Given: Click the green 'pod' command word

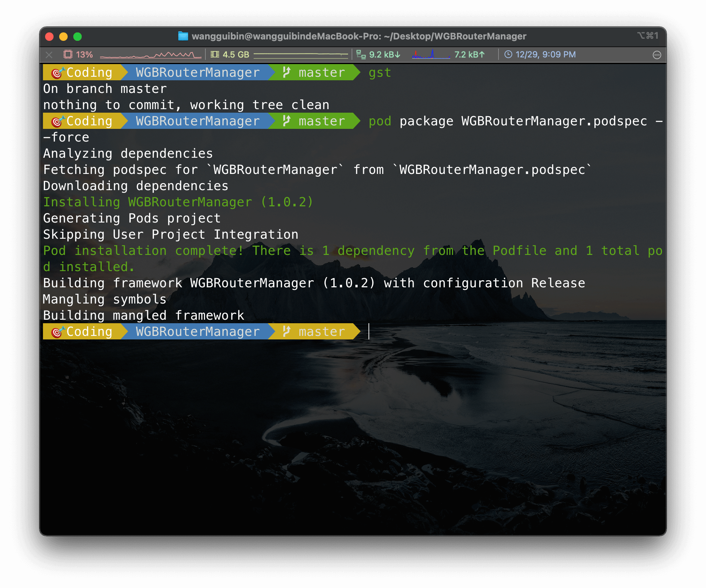Looking at the screenshot, I should coord(380,121).
